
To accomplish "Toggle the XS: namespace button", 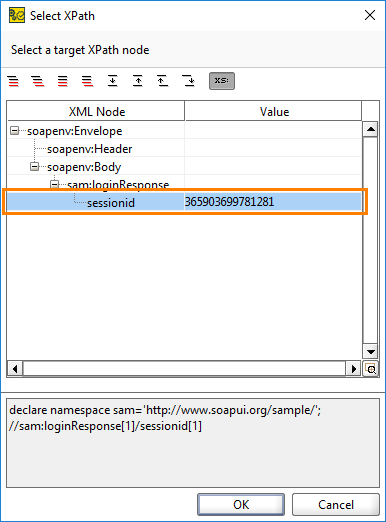I will pos(222,81).
